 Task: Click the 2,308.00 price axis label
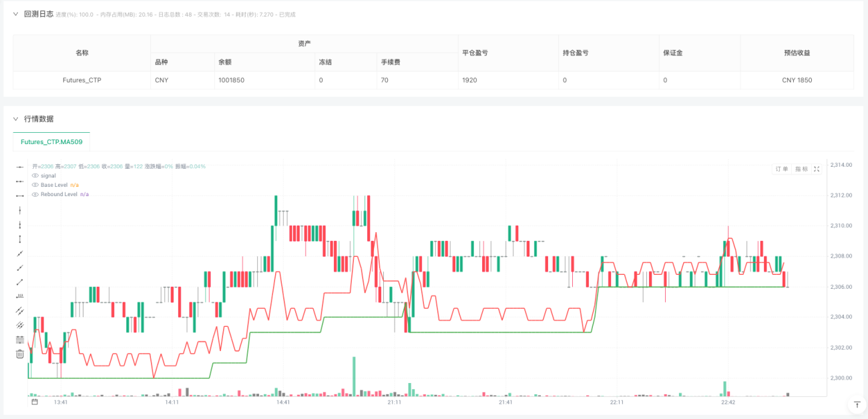(841, 256)
